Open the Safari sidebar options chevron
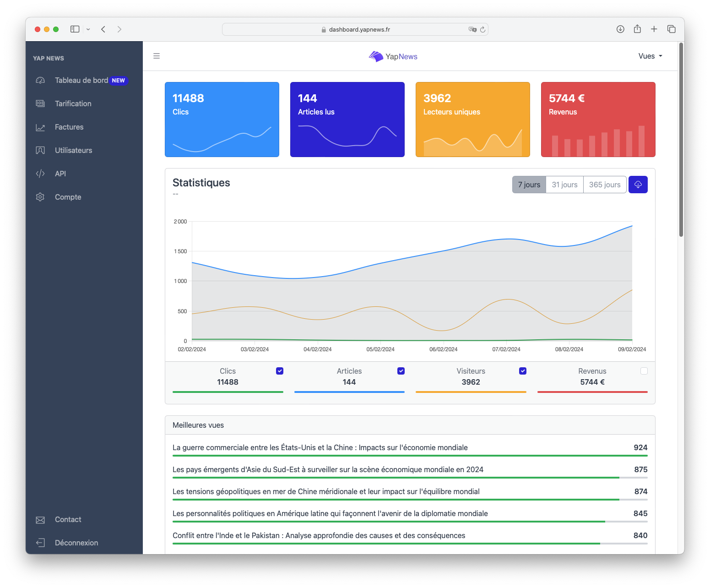This screenshot has height=588, width=710. pos(88,29)
